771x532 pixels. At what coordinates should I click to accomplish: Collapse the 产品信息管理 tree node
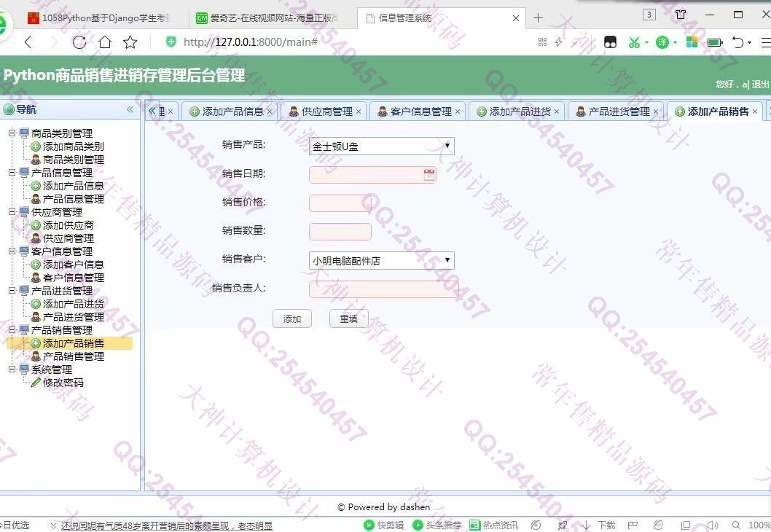point(12,172)
